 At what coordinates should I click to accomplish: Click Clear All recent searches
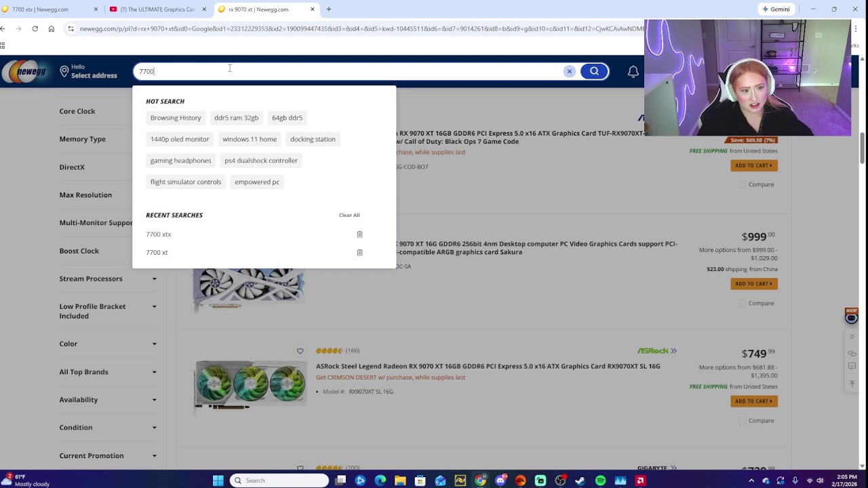[349, 216]
